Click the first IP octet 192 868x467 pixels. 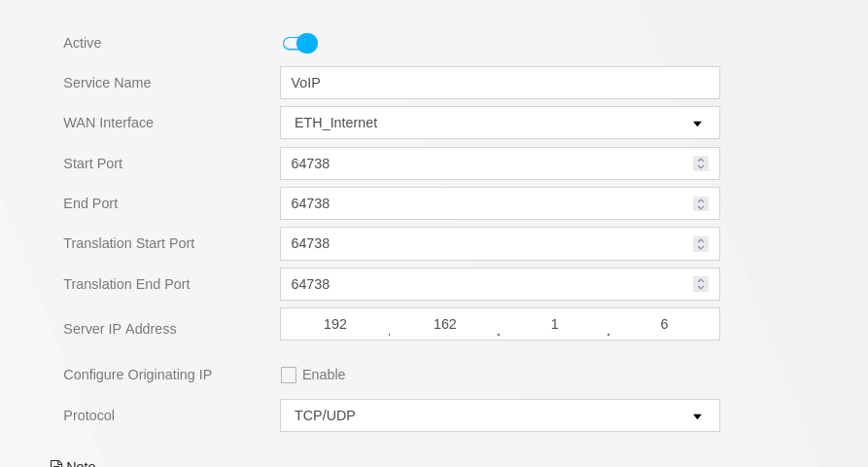335,324
